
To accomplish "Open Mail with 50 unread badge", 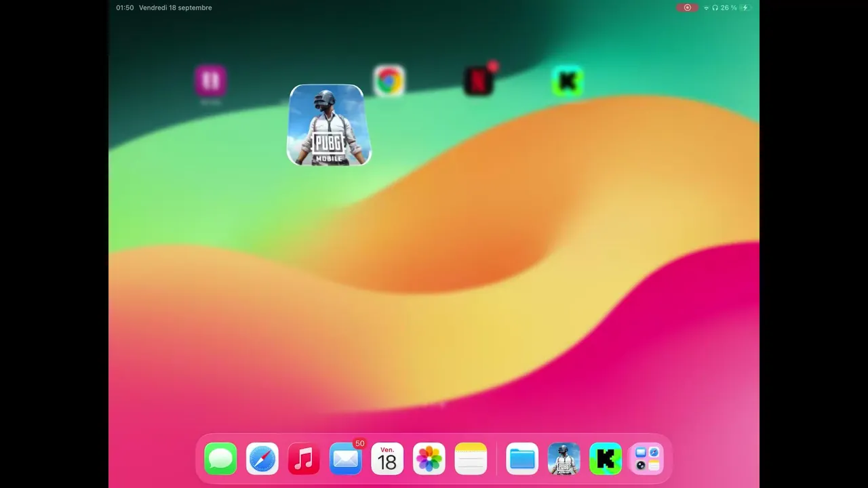I will click(x=346, y=459).
